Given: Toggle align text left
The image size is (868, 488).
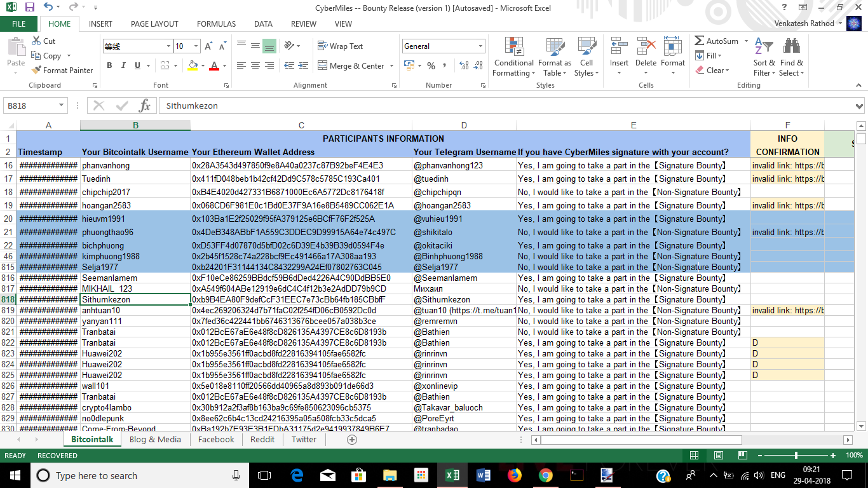Looking at the screenshot, I should click(241, 66).
